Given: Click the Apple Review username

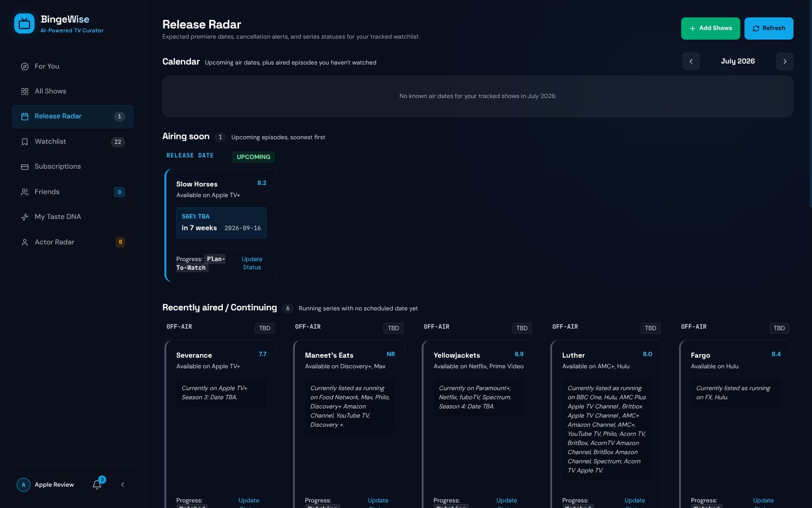Looking at the screenshot, I should tap(54, 485).
